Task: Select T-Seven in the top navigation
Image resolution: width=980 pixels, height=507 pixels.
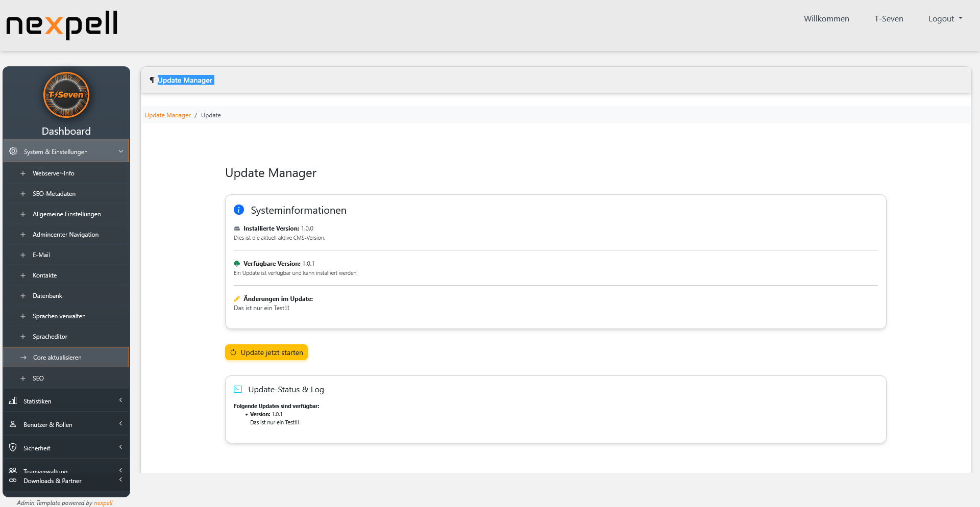Action: (x=889, y=18)
